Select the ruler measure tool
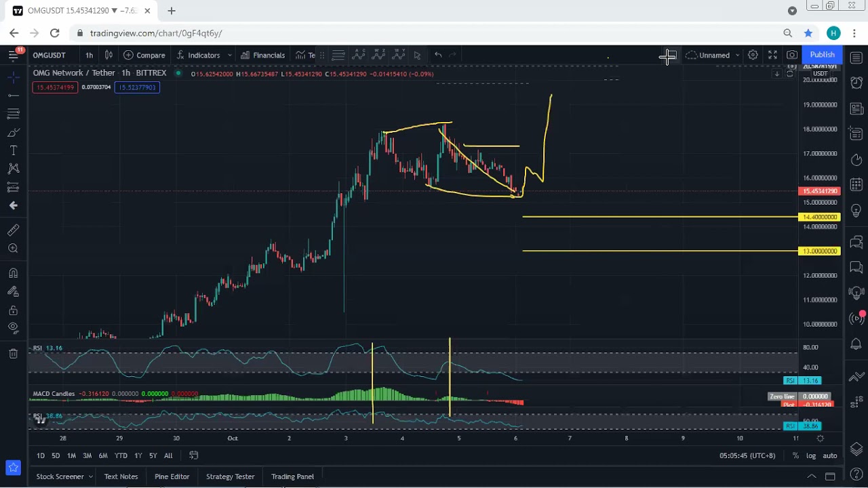This screenshot has width=868, height=488. 13,230
